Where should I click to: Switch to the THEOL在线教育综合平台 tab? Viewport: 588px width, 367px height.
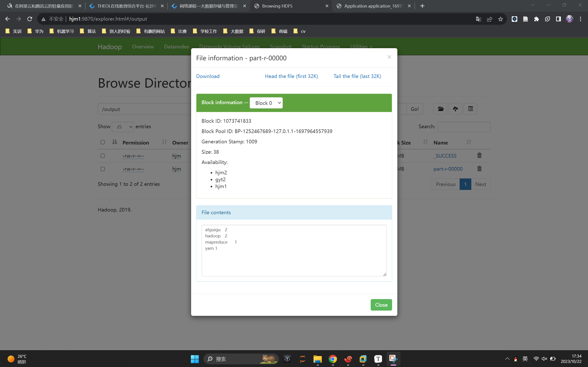(x=126, y=6)
